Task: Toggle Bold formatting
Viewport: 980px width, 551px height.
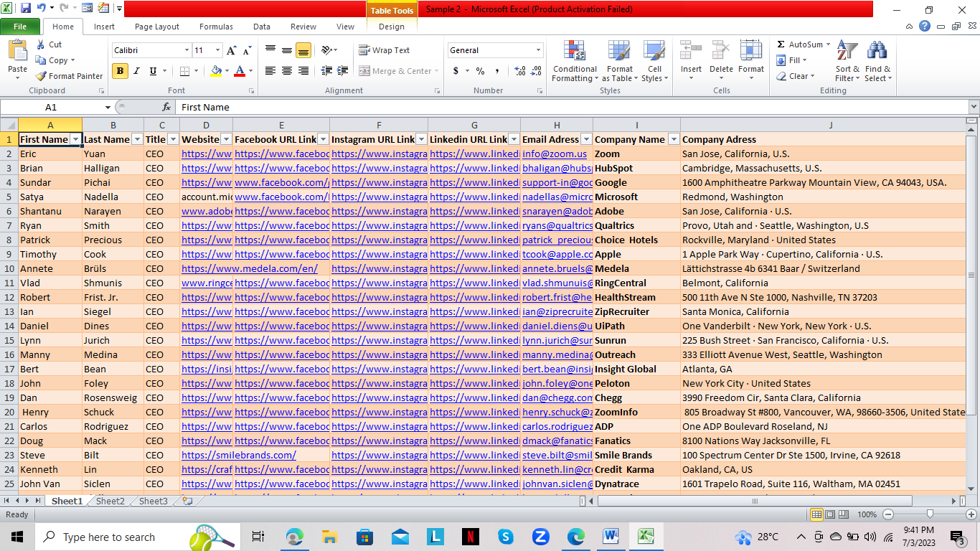Action: (120, 71)
